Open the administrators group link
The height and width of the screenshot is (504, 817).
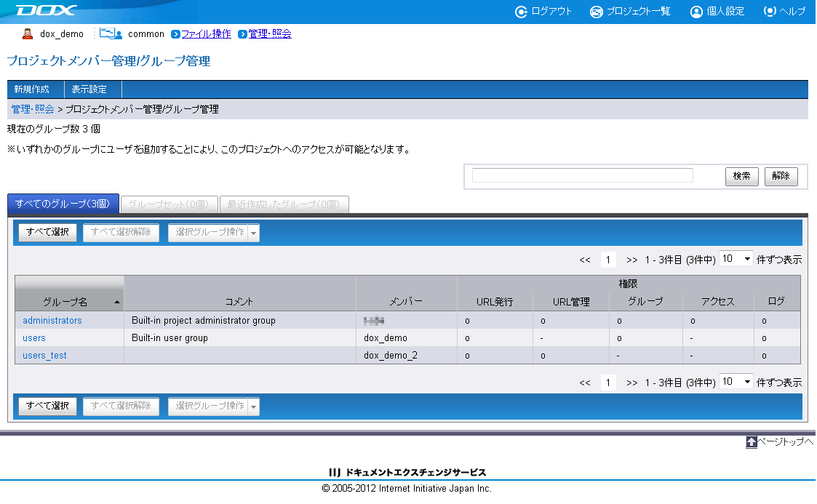(x=52, y=320)
